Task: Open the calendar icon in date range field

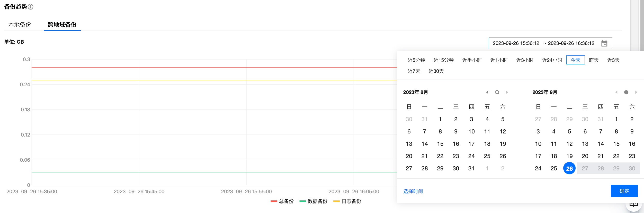Action: tap(604, 43)
